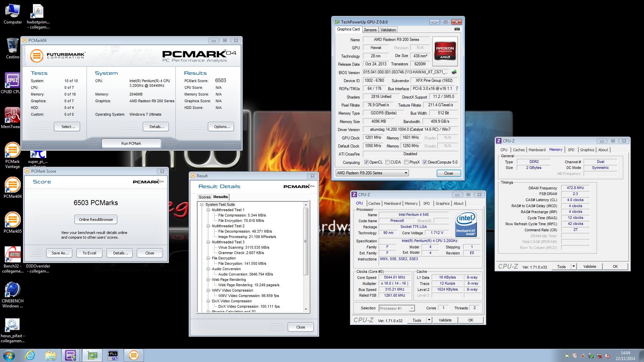Switch to CPU-Z taskbar item

[71, 355]
